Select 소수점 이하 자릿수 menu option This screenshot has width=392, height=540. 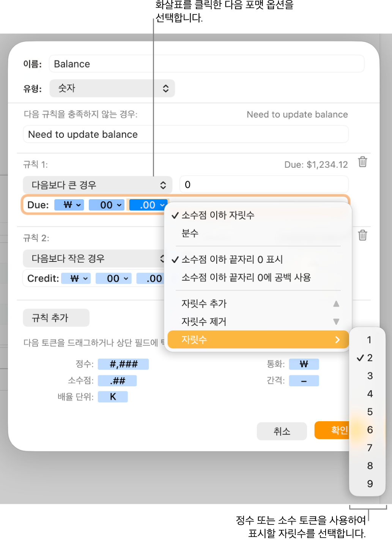tap(258, 215)
